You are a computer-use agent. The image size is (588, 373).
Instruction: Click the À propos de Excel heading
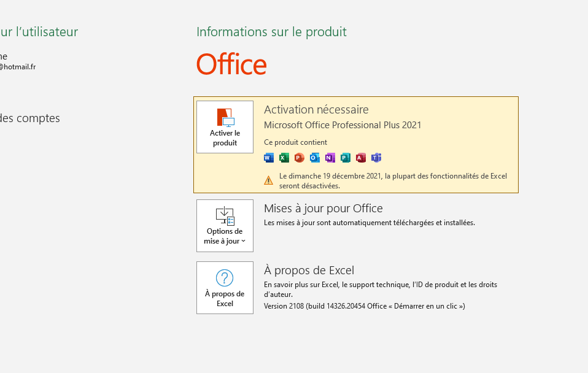tap(309, 271)
